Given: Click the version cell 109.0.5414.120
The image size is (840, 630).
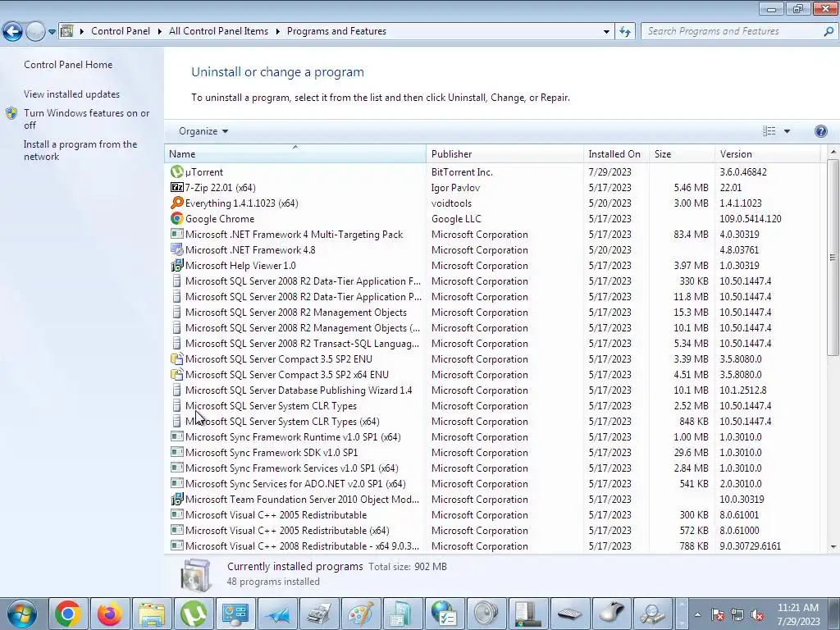Looking at the screenshot, I should pos(750,218).
